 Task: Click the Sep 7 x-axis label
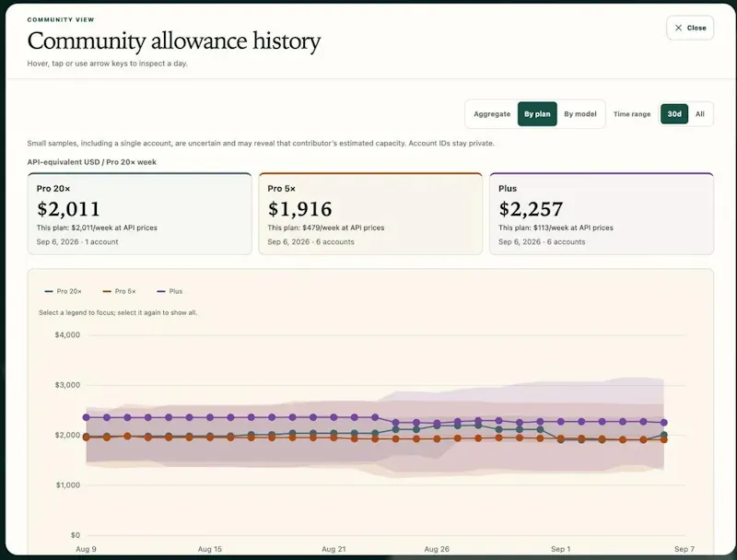684,549
